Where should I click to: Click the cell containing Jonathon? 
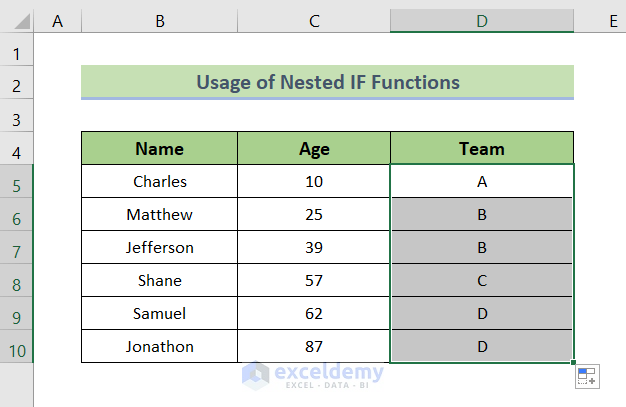[x=160, y=346]
